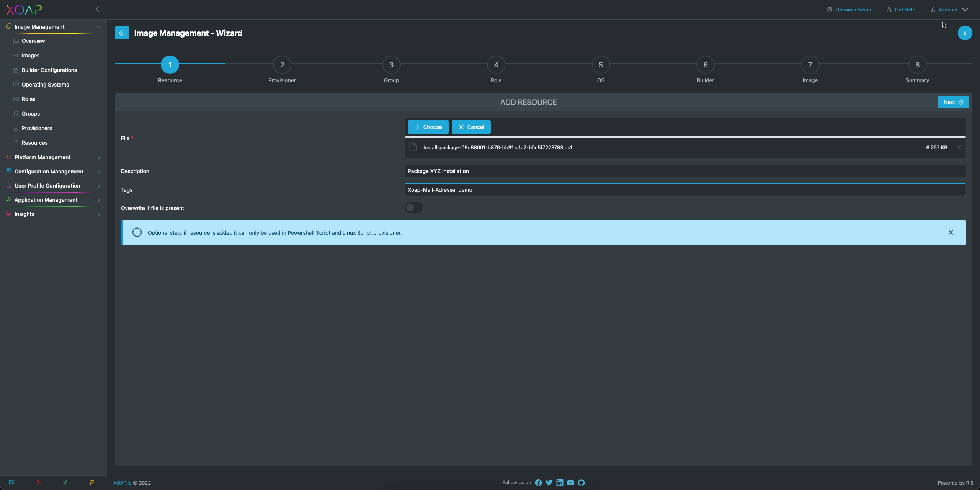
Task: Jump to wizard step 4 Role
Action: 496,65
